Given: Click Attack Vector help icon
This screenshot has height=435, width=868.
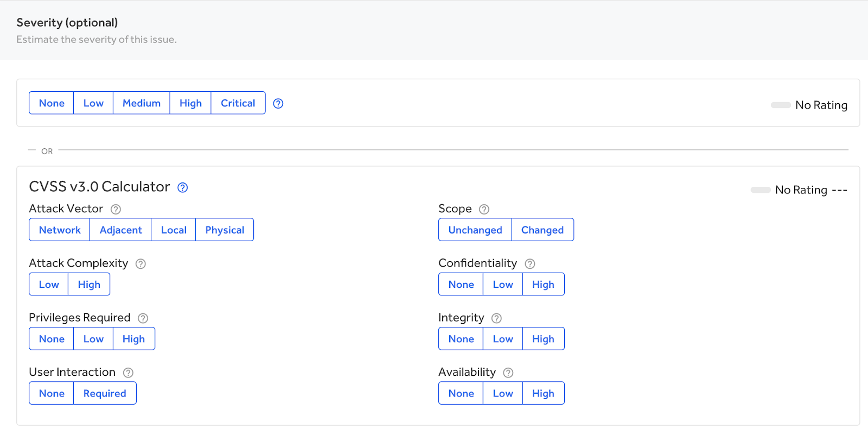Looking at the screenshot, I should tap(116, 209).
